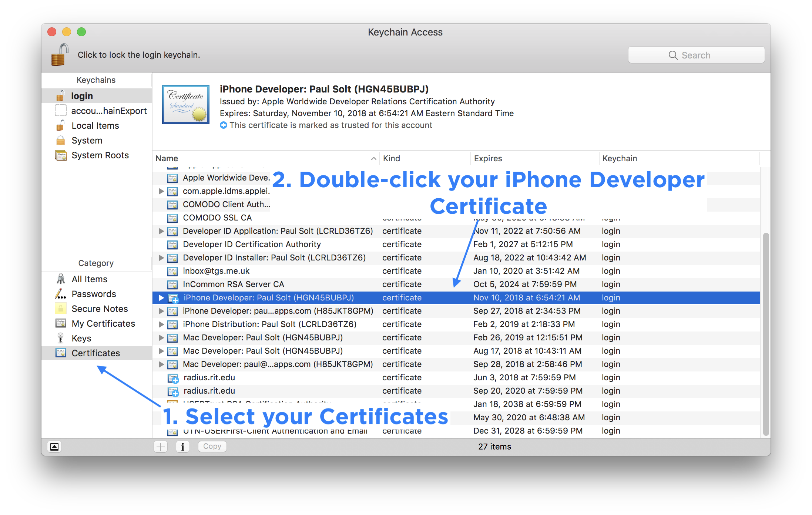The height and width of the screenshot is (515, 812).
Task: Sort by the Expires column header
Action: click(488, 158)
